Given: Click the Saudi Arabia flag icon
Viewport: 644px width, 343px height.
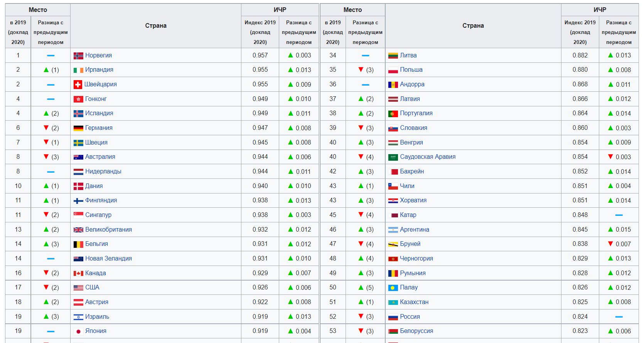Looking at the screenshot, I should click(393, 157).
